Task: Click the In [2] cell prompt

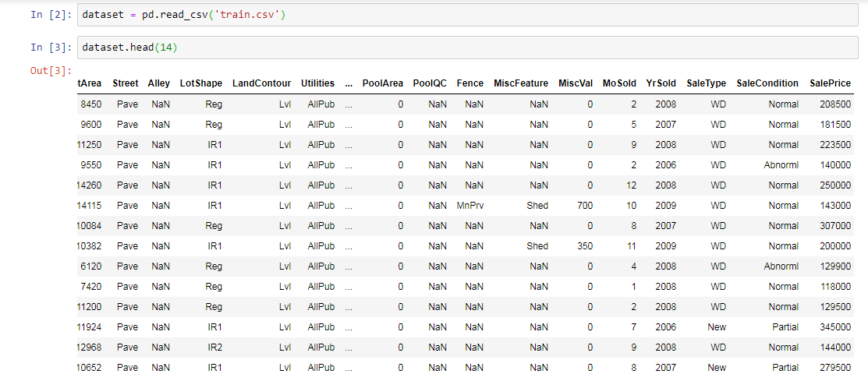Action: click(50, 15)
